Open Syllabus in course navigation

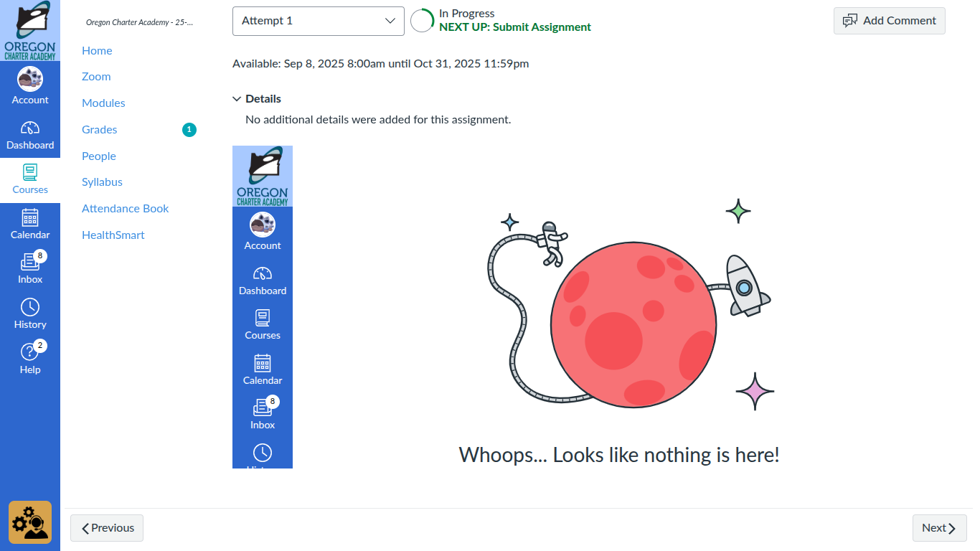102,182
